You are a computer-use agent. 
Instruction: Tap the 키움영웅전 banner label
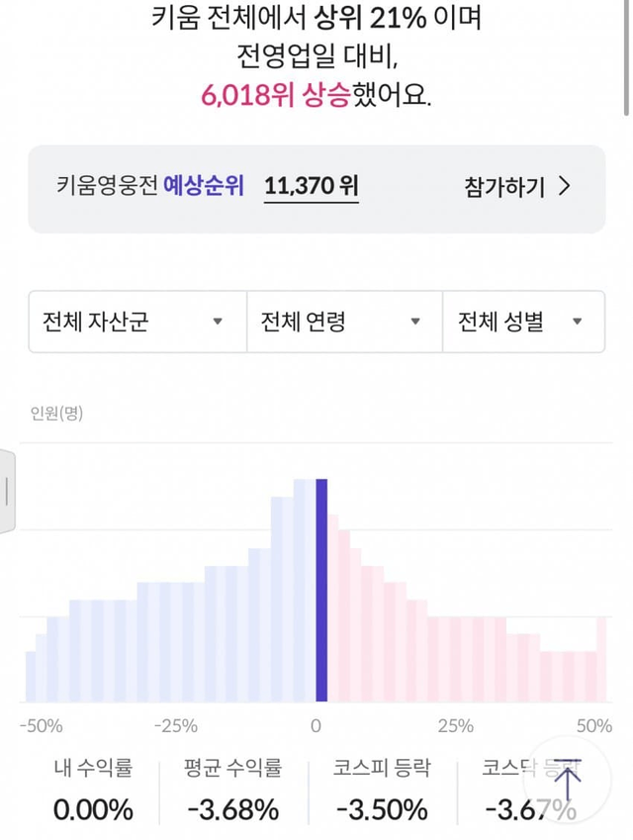(107, 187)
